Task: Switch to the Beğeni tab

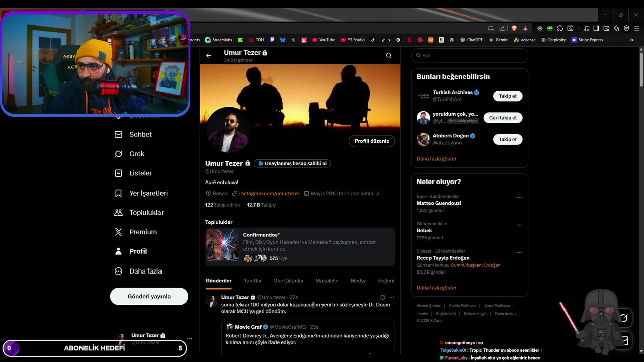Action: (x=386, y=281)
